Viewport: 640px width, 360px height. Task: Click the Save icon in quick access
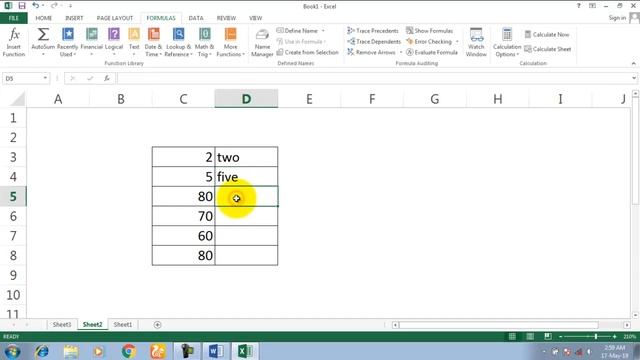22,6
